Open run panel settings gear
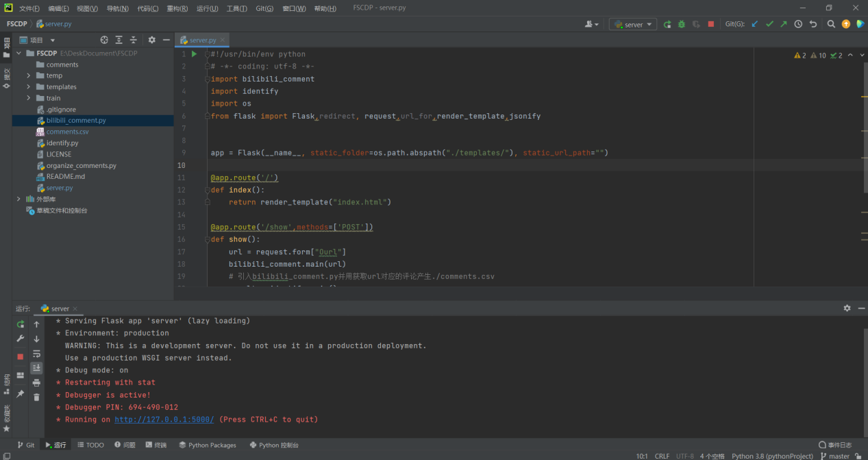The image size is (868, 460). (x=847, y=308)
